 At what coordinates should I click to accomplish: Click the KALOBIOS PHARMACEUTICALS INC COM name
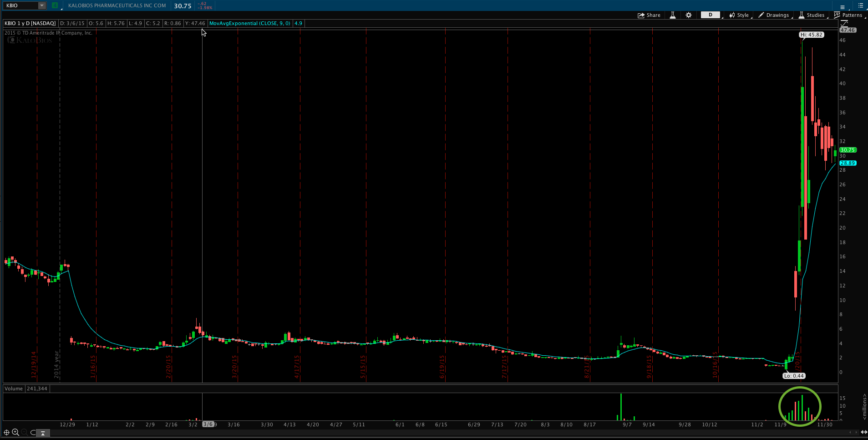click(x=117, y=5)
